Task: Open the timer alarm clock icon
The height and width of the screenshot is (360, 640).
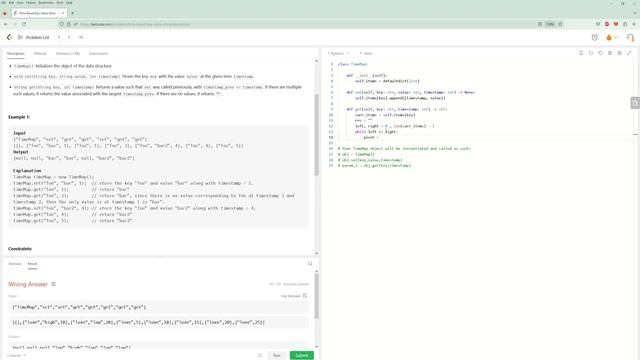Action: (x=594, y=37)
